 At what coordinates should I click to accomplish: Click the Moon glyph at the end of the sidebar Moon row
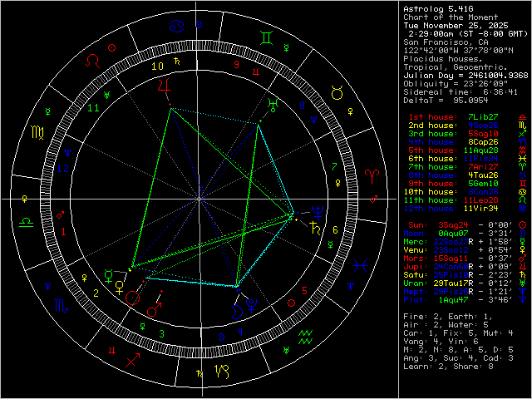pos(523,234)
